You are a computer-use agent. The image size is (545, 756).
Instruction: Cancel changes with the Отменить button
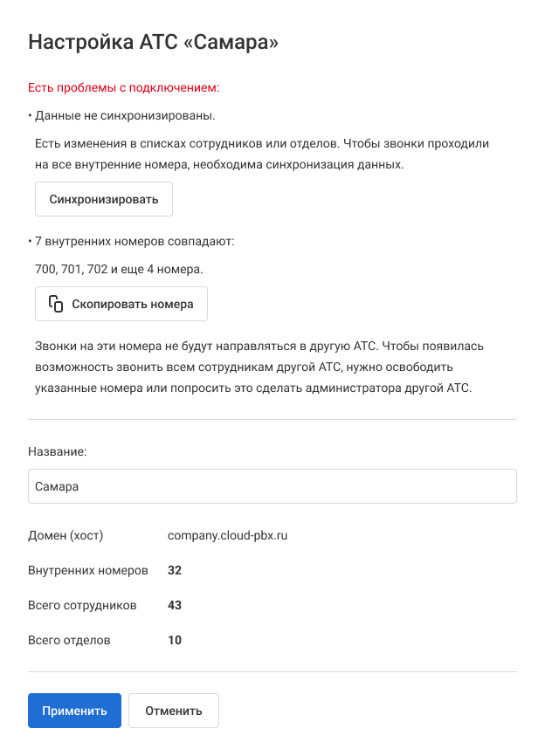pos(174,711)
